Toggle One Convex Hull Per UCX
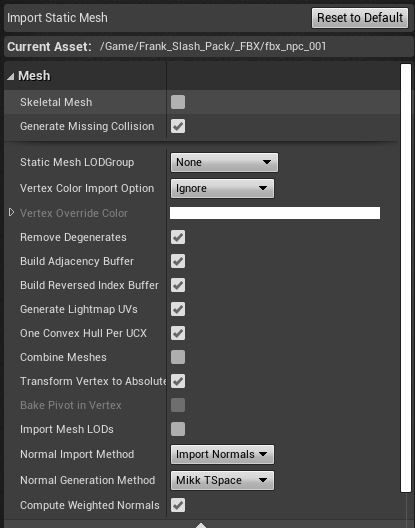This screenshot has height=528, width=415. coord(178,333)
